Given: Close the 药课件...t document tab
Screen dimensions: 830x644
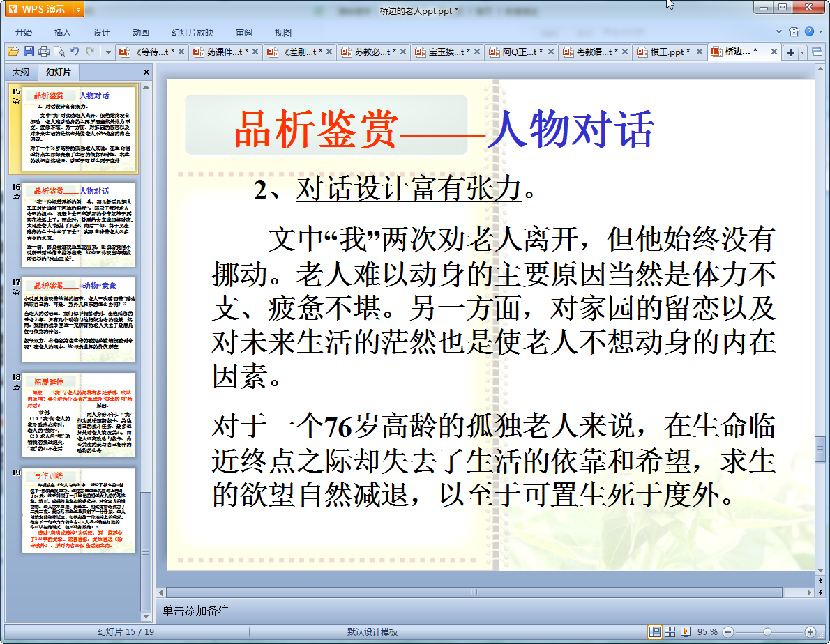Looking at the screenshot, I should (x=255, y=52).
